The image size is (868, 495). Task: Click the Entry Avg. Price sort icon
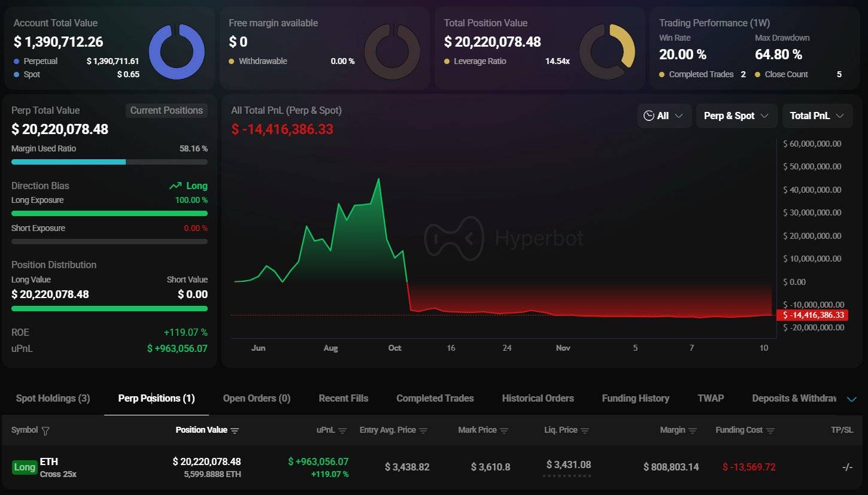(x=423, y=430)
